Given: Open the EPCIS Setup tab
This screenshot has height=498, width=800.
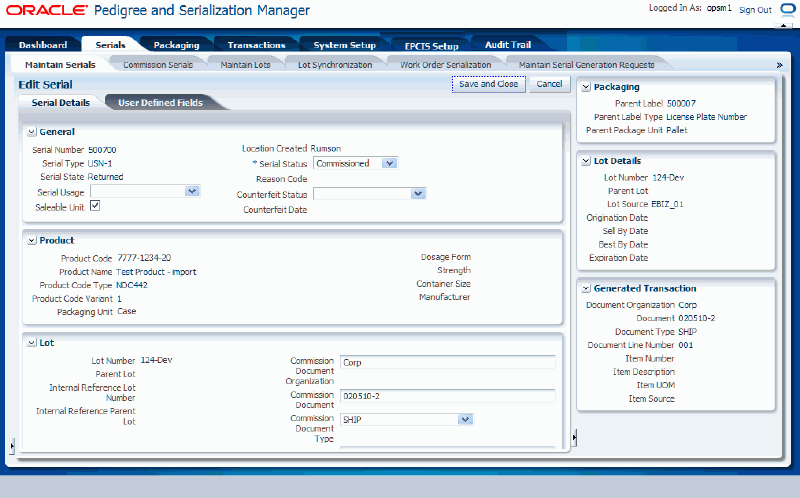Looking at the screenshot, I should 431,46.
